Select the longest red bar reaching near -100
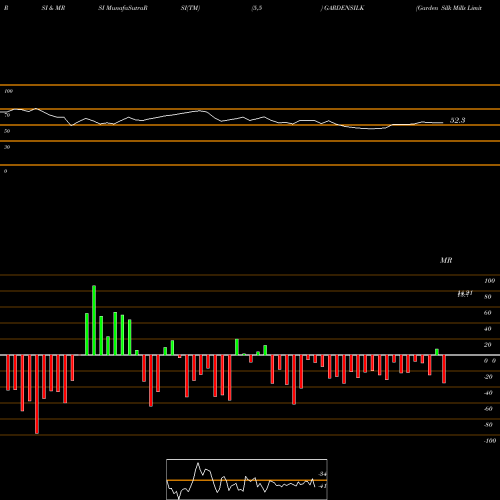The height and width of the screenshot is (500, 500). [37, 394]
